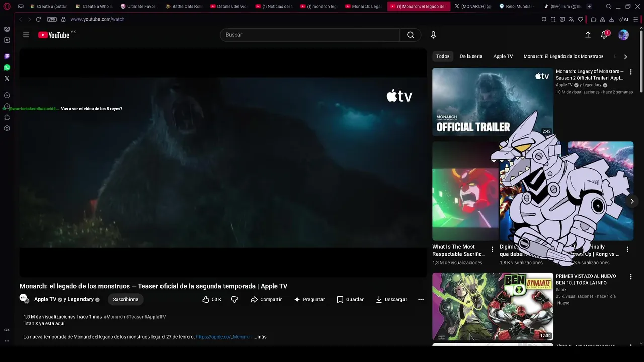Open options for Season 2 Official Trailer video
644x362 pixels.
tap(631, 72)
